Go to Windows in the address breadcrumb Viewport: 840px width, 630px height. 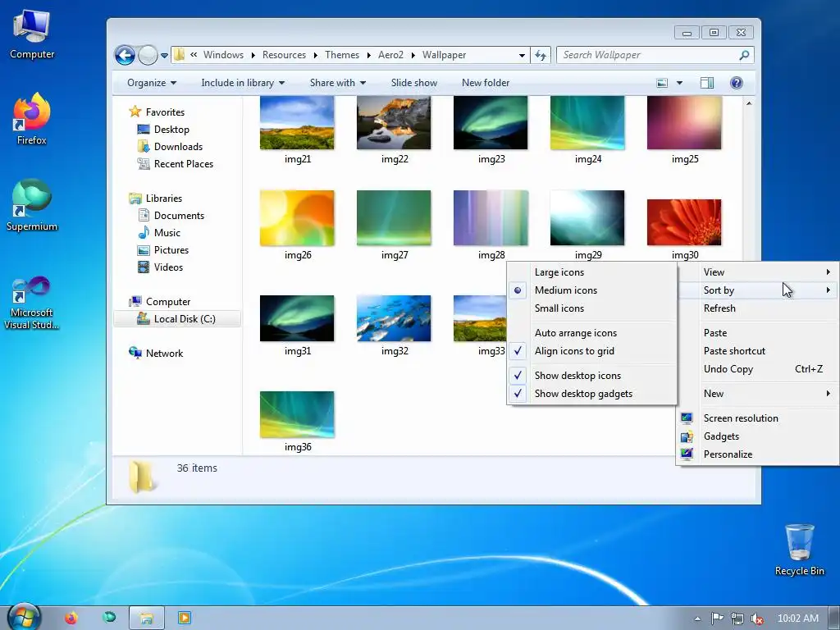223,55
